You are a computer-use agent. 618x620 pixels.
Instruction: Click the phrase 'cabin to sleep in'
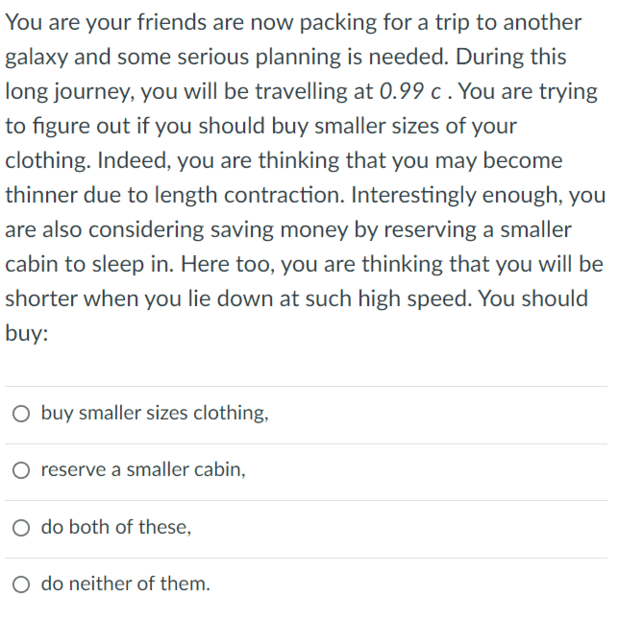coord(89,264)
